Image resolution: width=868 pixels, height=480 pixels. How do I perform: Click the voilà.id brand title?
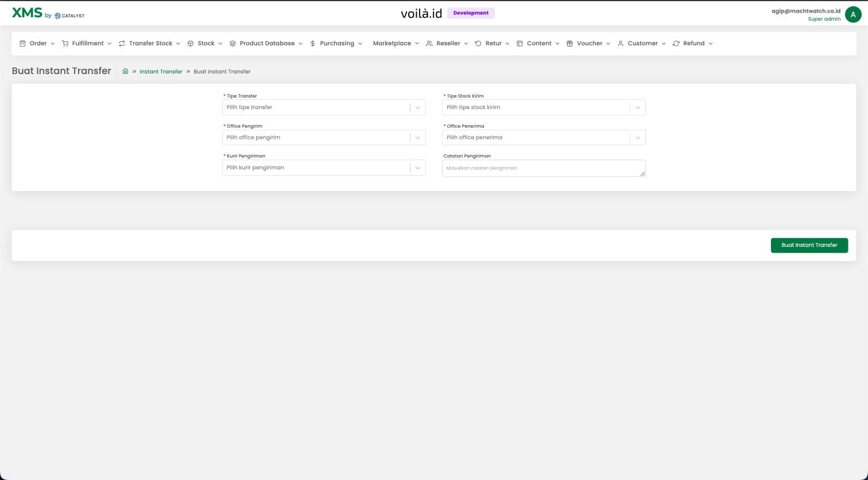421,13
